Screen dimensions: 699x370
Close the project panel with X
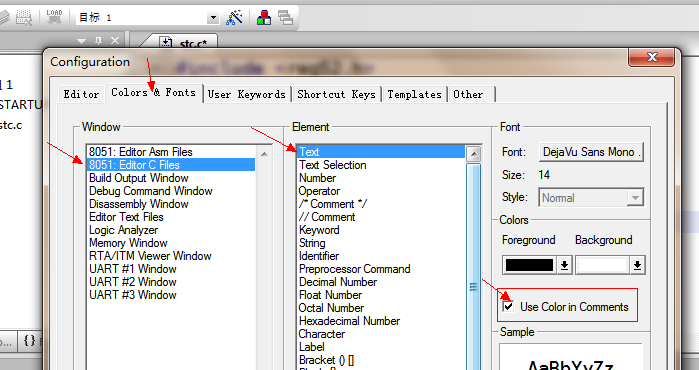pyautogui.click(x=115, y=41)
